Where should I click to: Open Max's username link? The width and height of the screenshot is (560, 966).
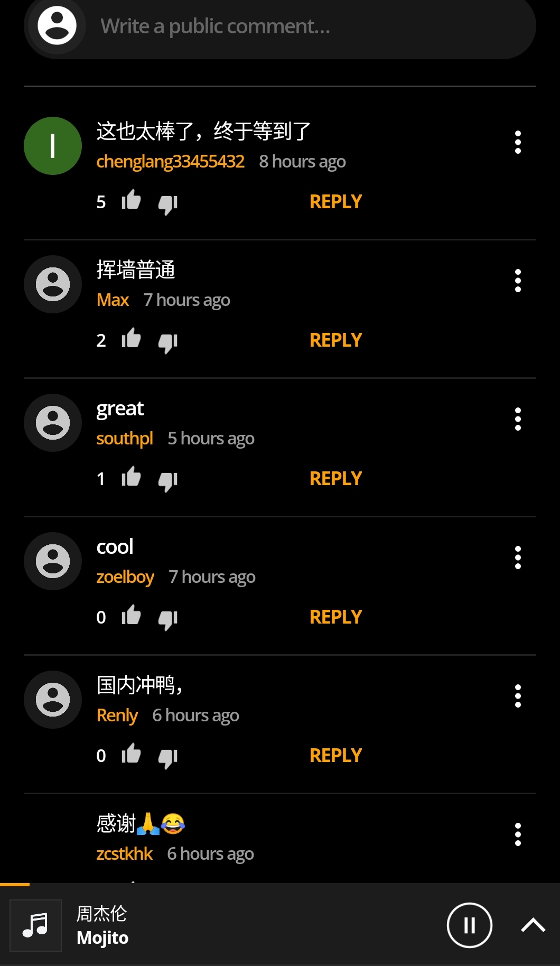[113, 300]
